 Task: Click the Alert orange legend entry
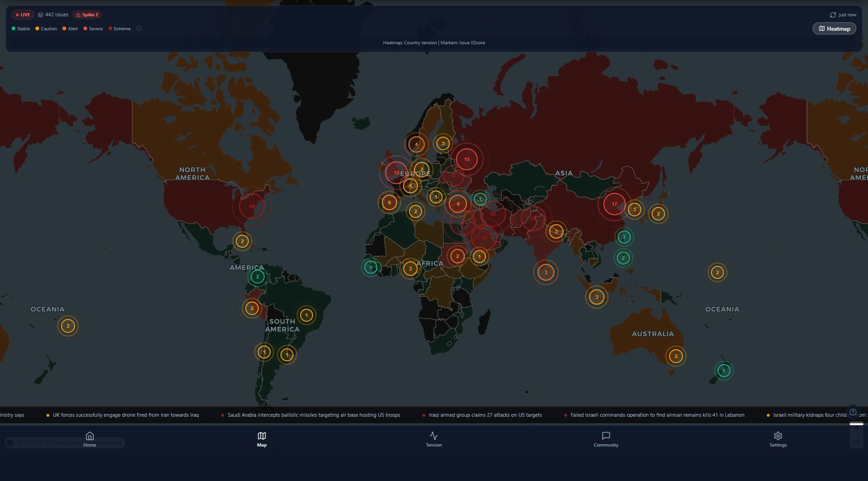[x=70, y=29]
